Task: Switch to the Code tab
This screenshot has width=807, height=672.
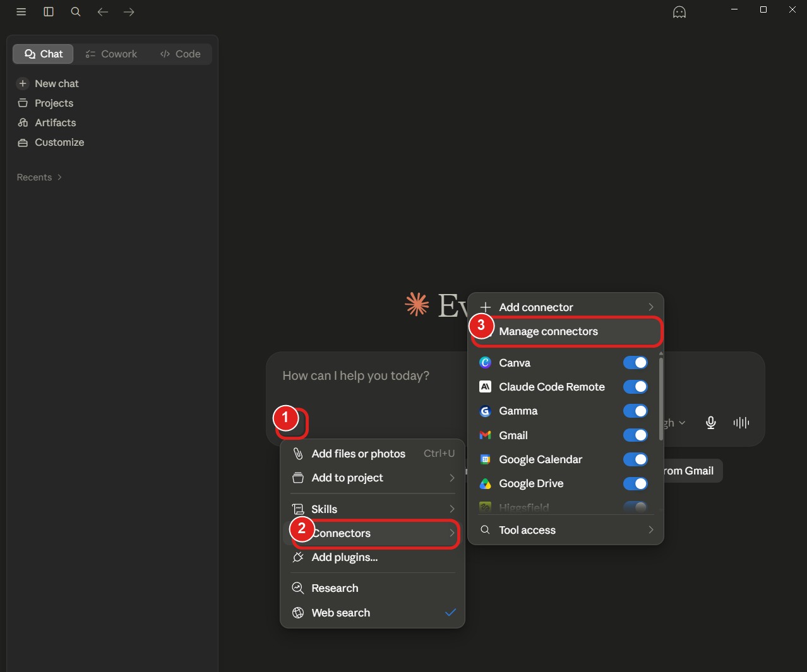Action: (180, 54)
